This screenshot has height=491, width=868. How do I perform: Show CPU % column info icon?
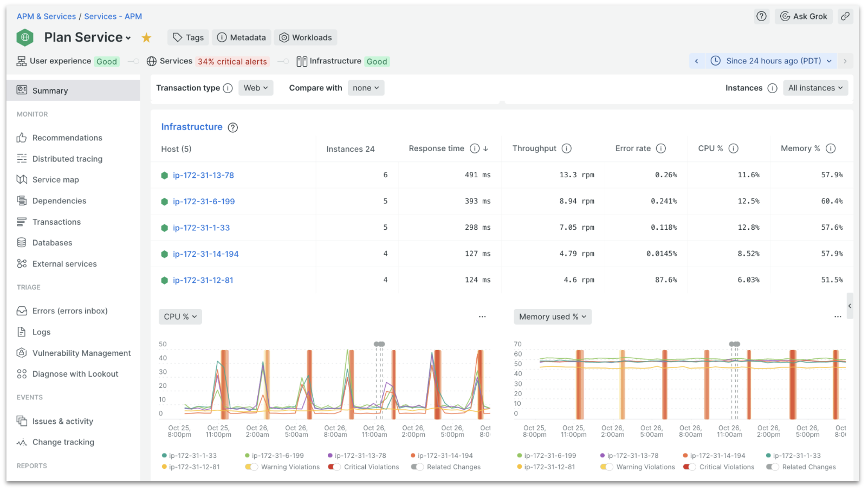(733, 148)
